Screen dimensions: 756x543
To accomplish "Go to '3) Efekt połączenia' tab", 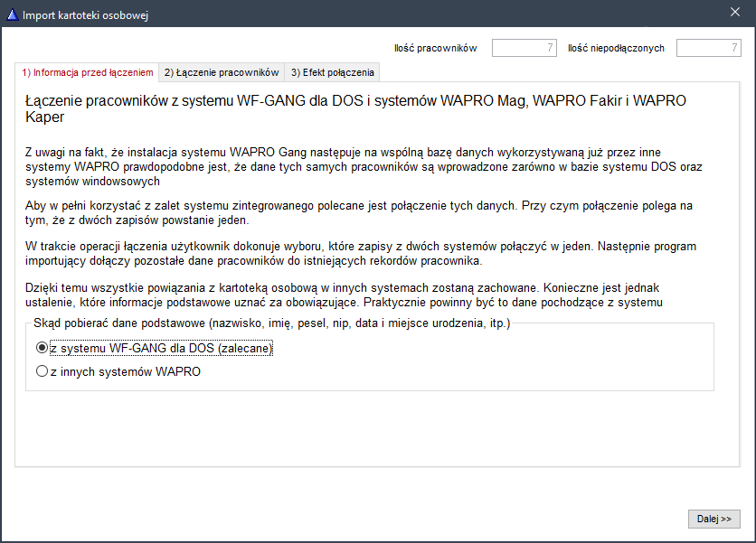I will pos(332,73).
